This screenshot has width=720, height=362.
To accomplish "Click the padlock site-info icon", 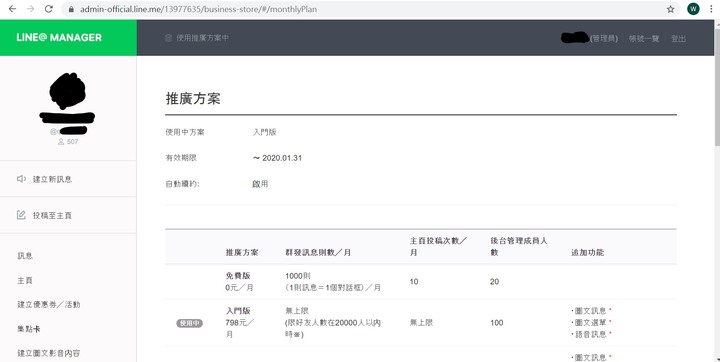I will 71,9.
